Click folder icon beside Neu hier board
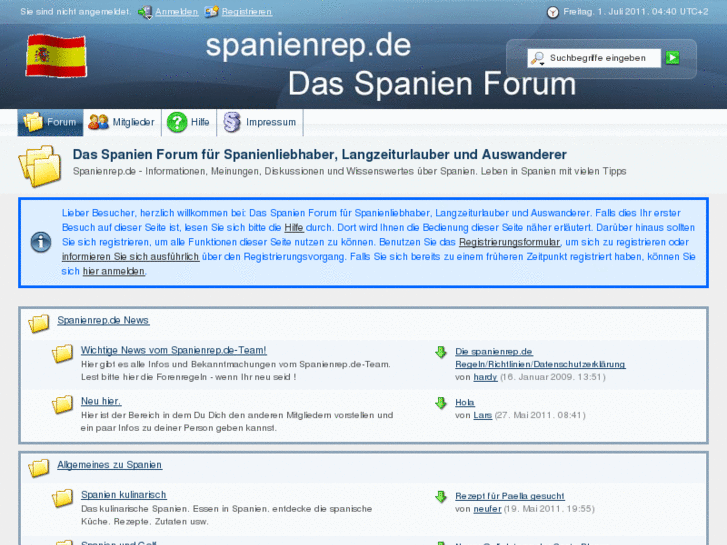Viewport: 727px width, 545px height. click(x=62, y=404)
